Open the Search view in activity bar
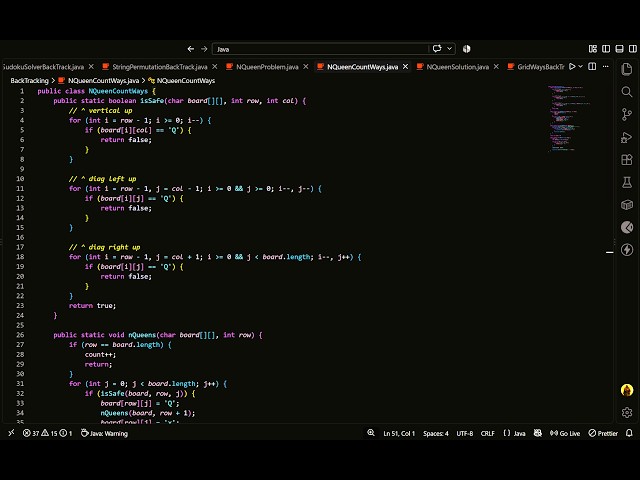Image resolution: width=640 pixels, height=480 pixels. pos(627,92)
